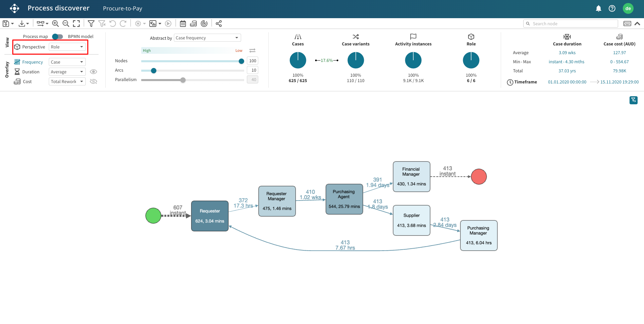Viewport: 644px width, 324px height.
Task: Open the help question mark icon
Action: [x=612, y=8]
